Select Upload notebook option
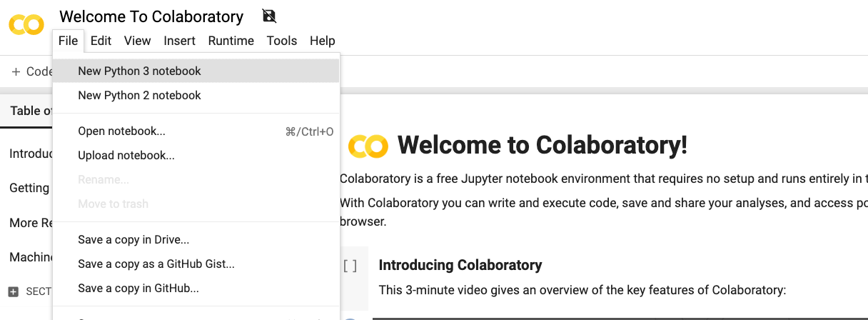868x320 pixels. pos(126,155)
